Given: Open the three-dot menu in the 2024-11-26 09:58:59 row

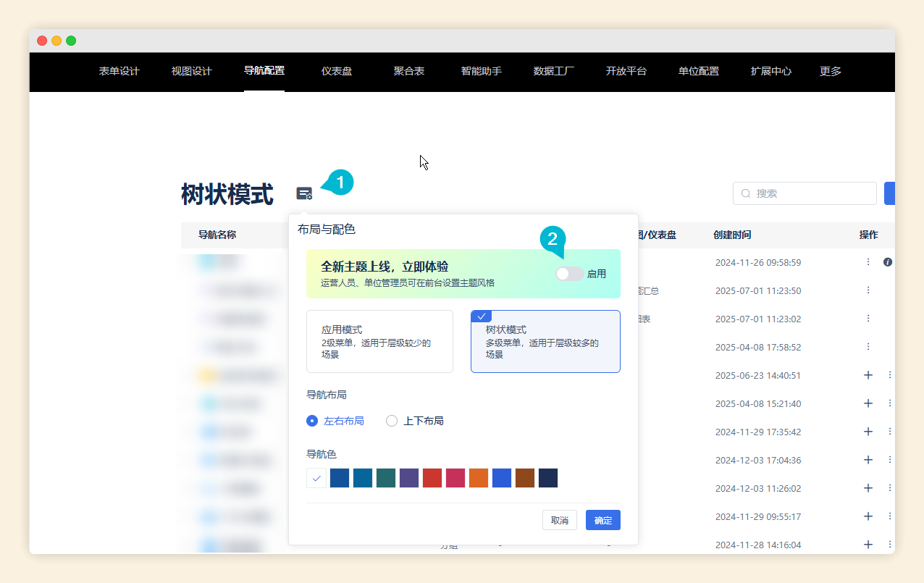Looking at the screenshot, I should [868, 262].
